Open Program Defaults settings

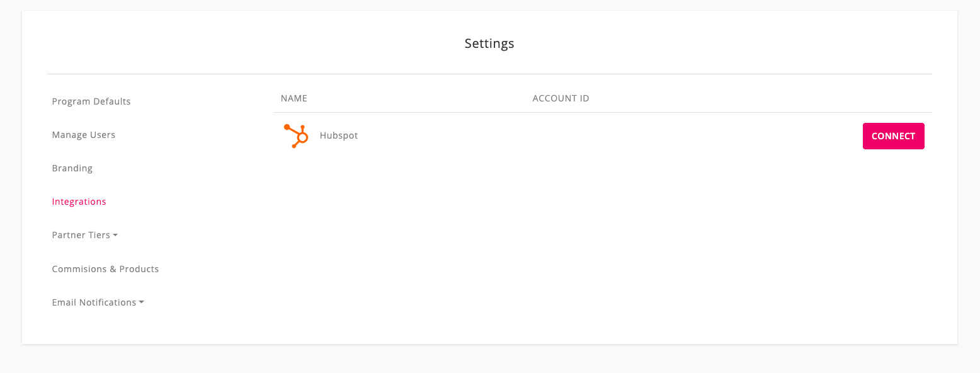click(x=91, y=101)
